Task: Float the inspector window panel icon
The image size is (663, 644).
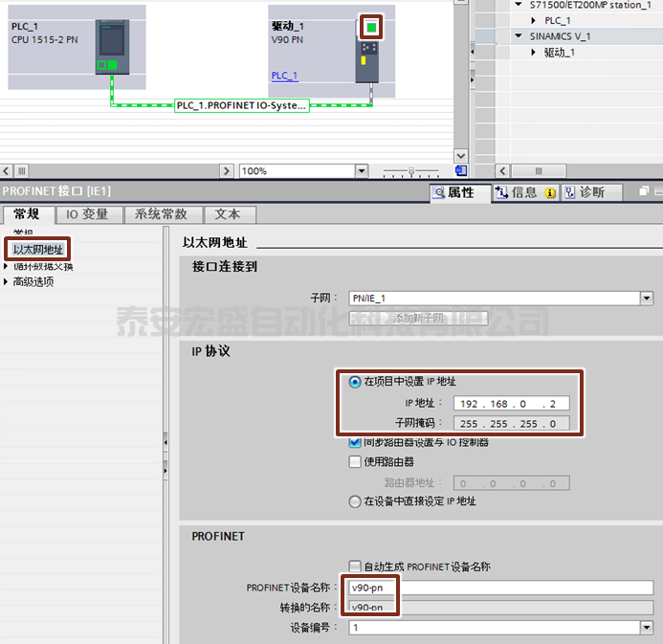Action: click(644, 191)
